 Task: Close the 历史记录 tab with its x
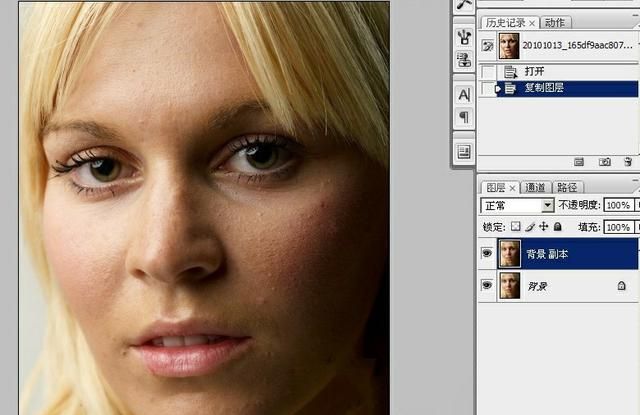pos(532,24)
